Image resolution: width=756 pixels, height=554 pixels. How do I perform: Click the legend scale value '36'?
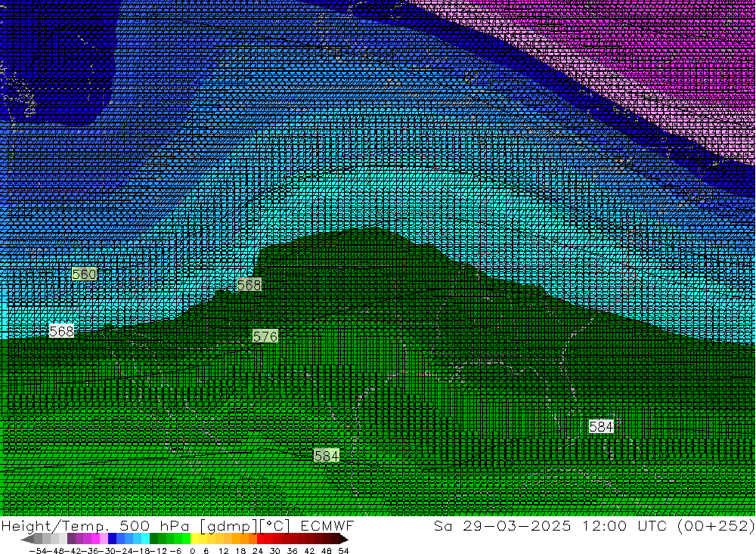(292, 551)
